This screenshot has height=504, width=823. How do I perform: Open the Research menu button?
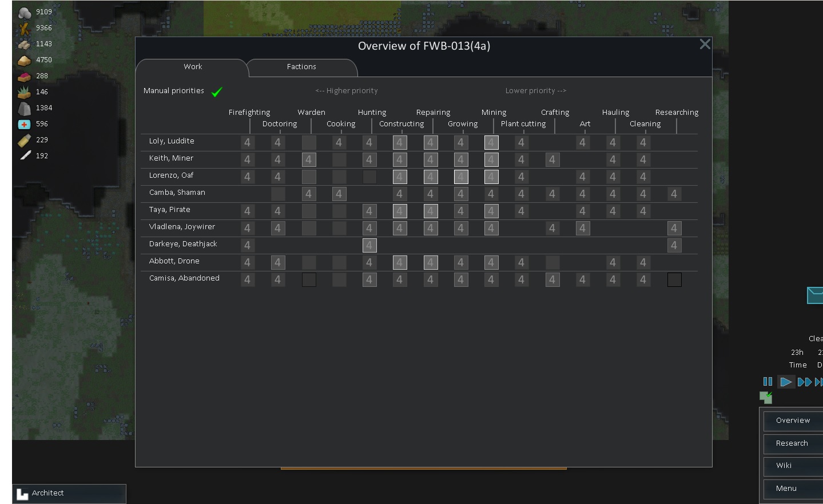792,443
